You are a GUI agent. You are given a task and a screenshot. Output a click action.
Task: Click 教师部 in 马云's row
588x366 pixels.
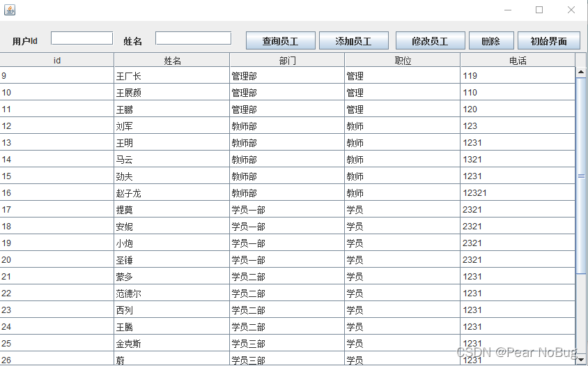287,160
